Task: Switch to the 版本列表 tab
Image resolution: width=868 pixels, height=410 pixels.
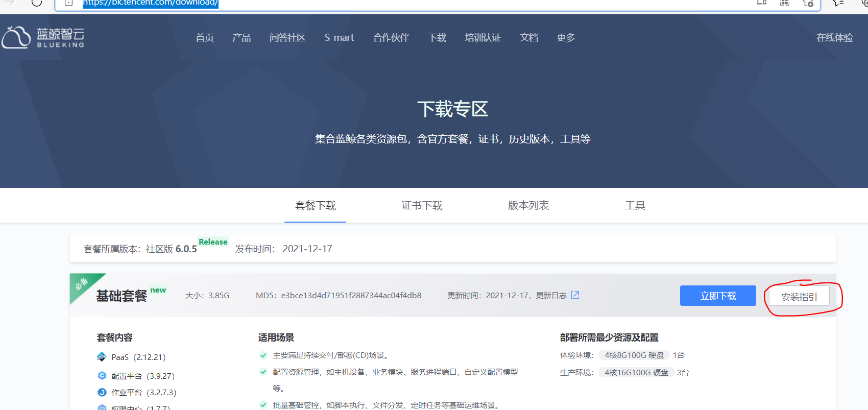Action: tap(528, 205)
